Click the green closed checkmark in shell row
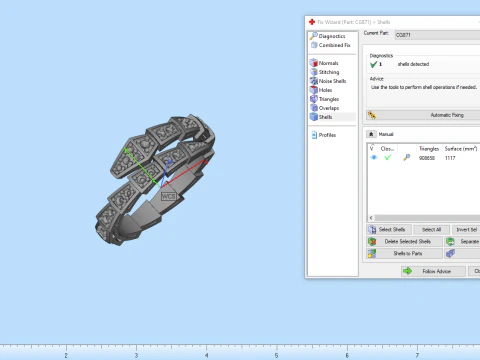This screenshot has width=480, height=360. 387,157
